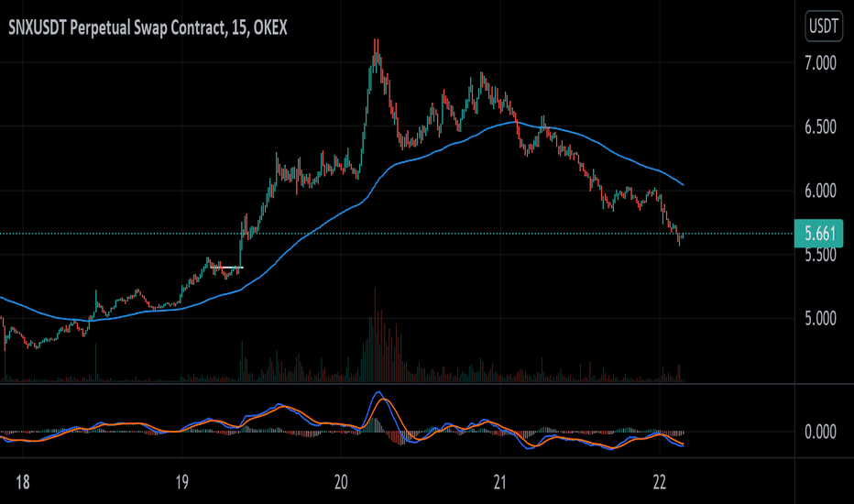This screenshot has width=854, height=504.
Task: Click date label 20 on time axis
Action: click(x=341, y=483)
